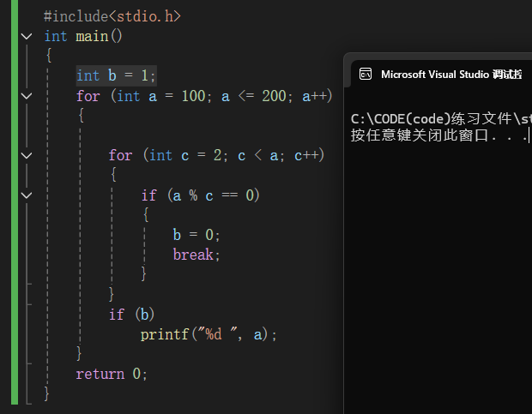Click the 'if (b)' statement
Viewport: 532px width, 414px height.
131,315
